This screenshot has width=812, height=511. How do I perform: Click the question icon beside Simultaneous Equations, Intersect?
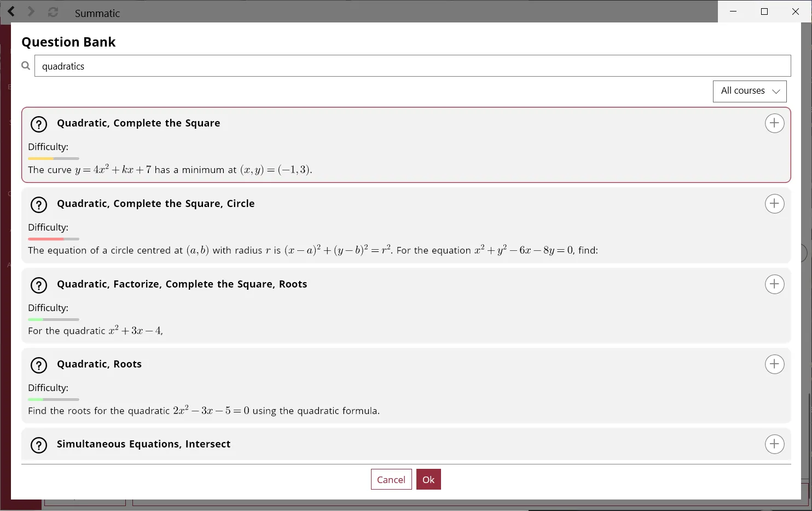(x=39, y=445)
